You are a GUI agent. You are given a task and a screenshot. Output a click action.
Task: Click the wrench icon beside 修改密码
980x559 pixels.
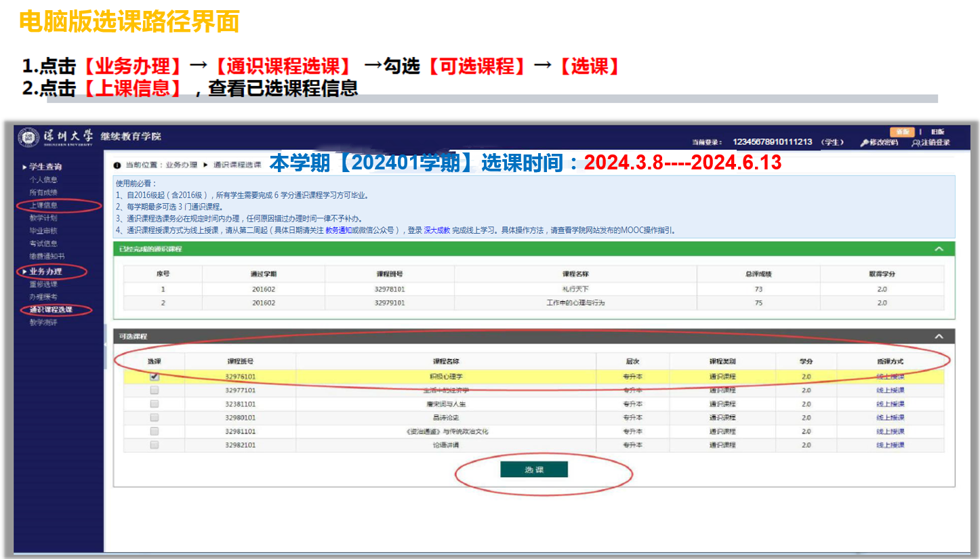(x=864, y=143)
